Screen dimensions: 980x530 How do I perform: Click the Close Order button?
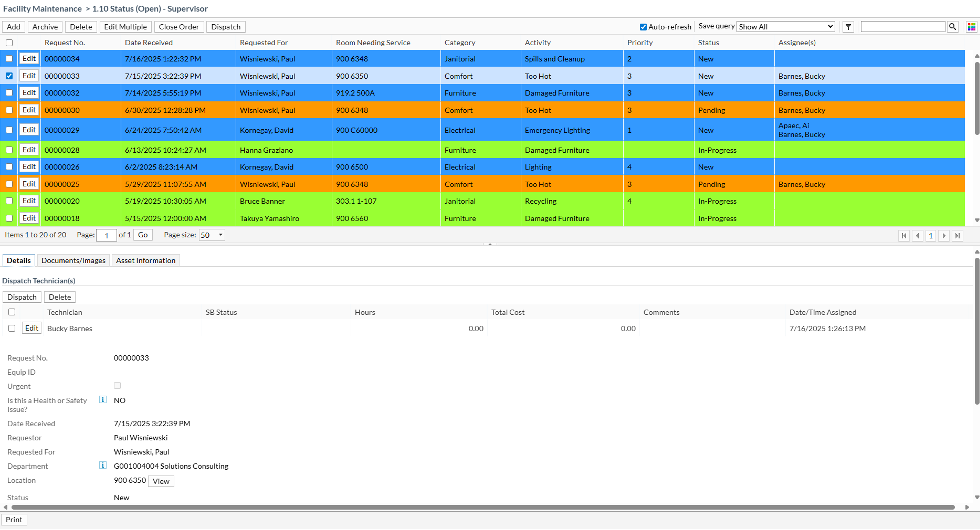point(179,27)
